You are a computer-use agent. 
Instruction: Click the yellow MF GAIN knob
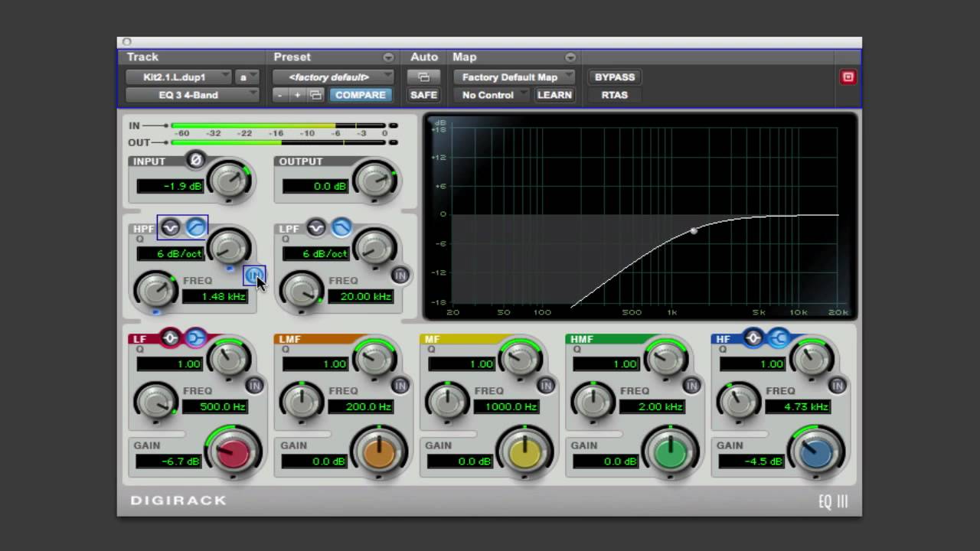[524, 452]
